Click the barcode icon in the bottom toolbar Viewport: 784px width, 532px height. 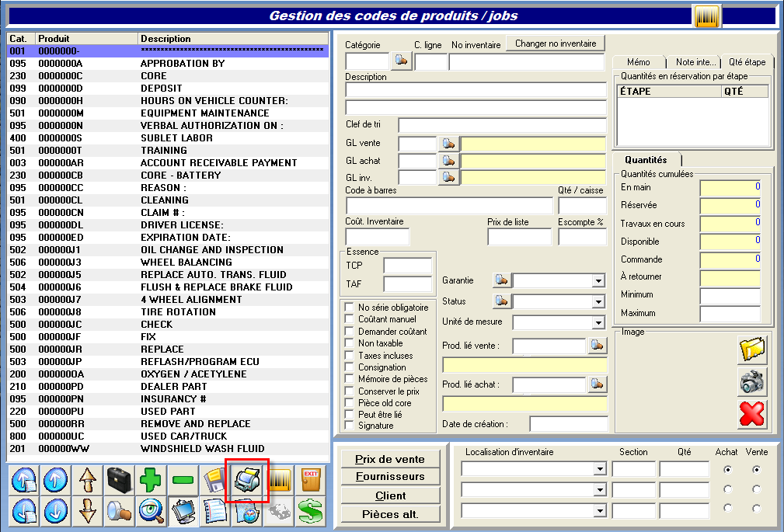[280, 481]
